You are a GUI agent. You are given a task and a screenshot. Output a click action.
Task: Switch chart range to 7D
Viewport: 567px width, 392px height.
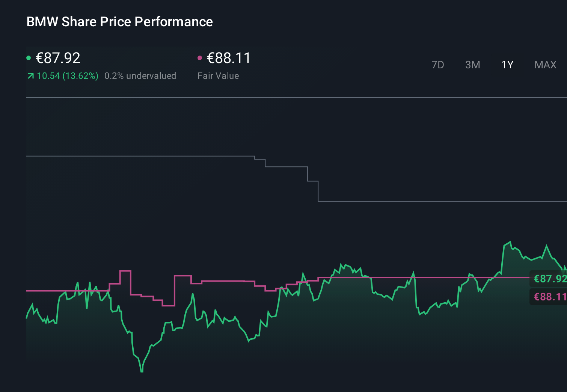[438, 65]
